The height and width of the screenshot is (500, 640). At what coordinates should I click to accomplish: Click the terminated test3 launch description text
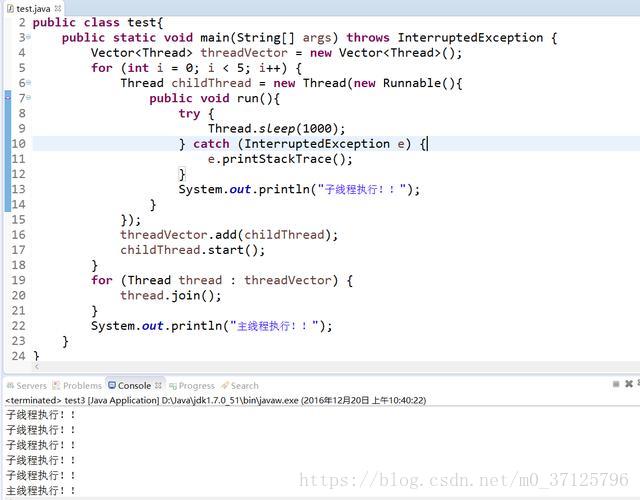pyautogui.click(x=216, y=400)
